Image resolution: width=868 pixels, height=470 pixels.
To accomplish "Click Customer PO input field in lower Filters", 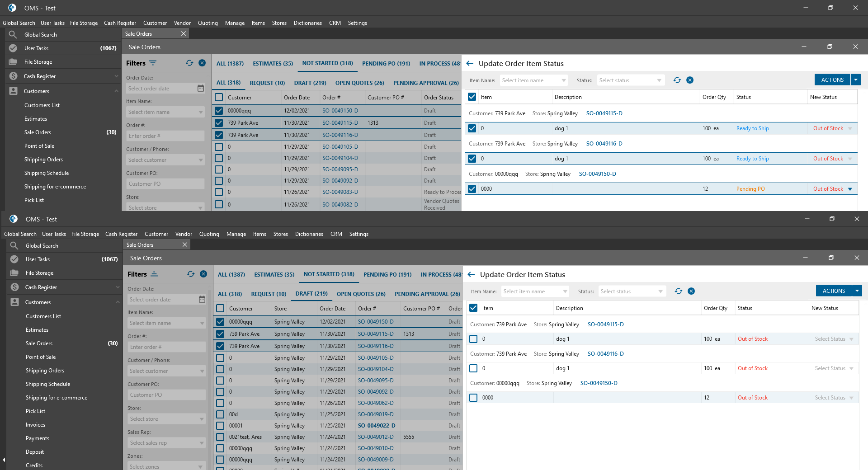I will [x=167, y=395].
